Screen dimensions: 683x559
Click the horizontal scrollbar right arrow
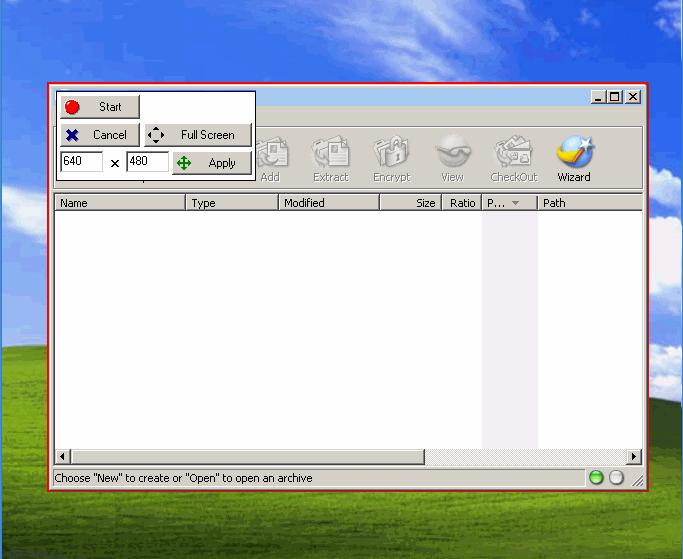pyautogui.click(x=634, y=457)
